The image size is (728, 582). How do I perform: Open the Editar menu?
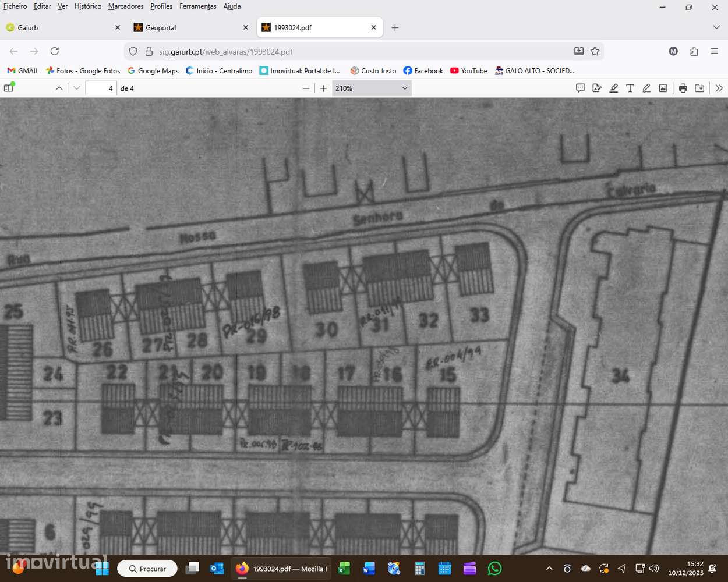coord(42,6)
